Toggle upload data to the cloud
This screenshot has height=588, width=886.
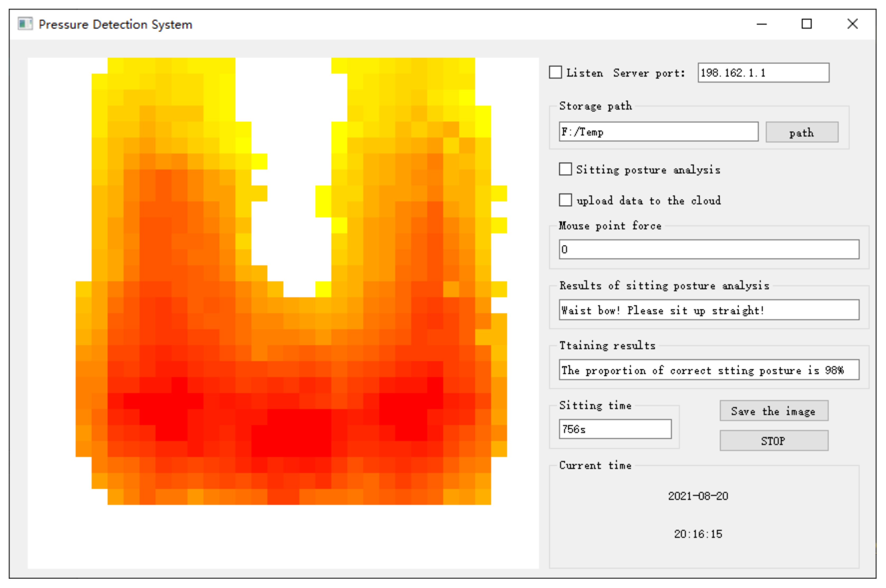coord(565,200)
